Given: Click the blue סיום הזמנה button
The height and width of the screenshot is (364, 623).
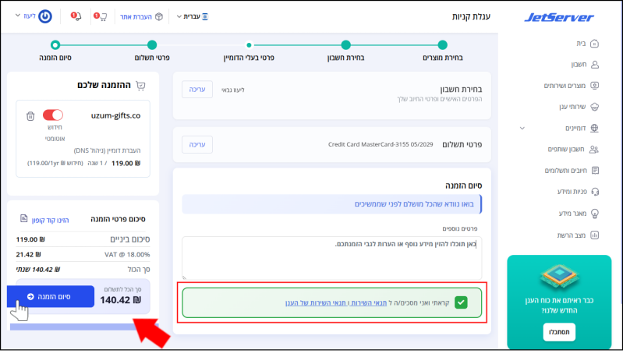Looking at the screenshot, I should [51, 296].
